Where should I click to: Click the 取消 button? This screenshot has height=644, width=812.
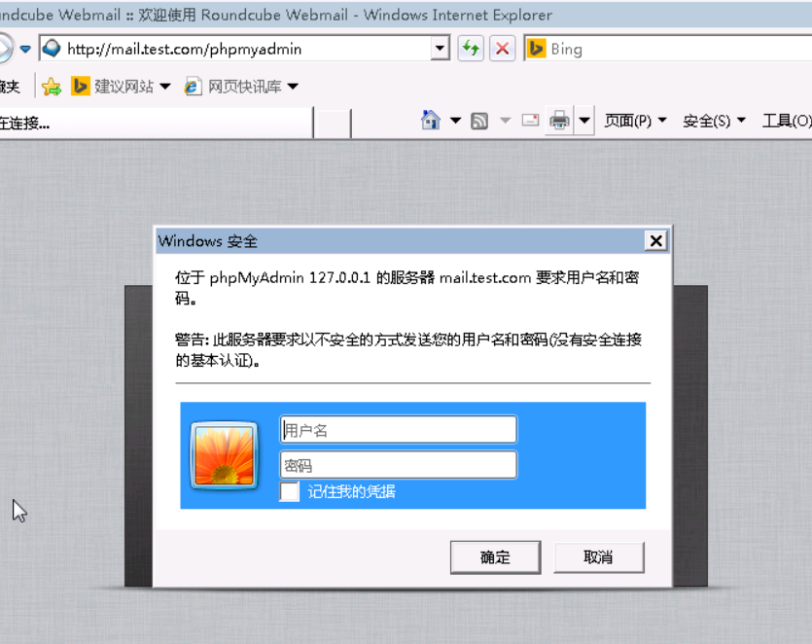599,557
